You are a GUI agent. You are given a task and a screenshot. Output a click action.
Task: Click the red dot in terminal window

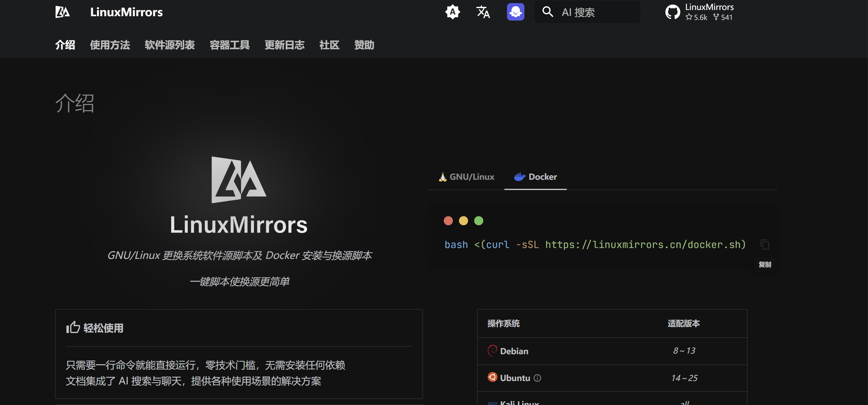(x=448, y=221)
